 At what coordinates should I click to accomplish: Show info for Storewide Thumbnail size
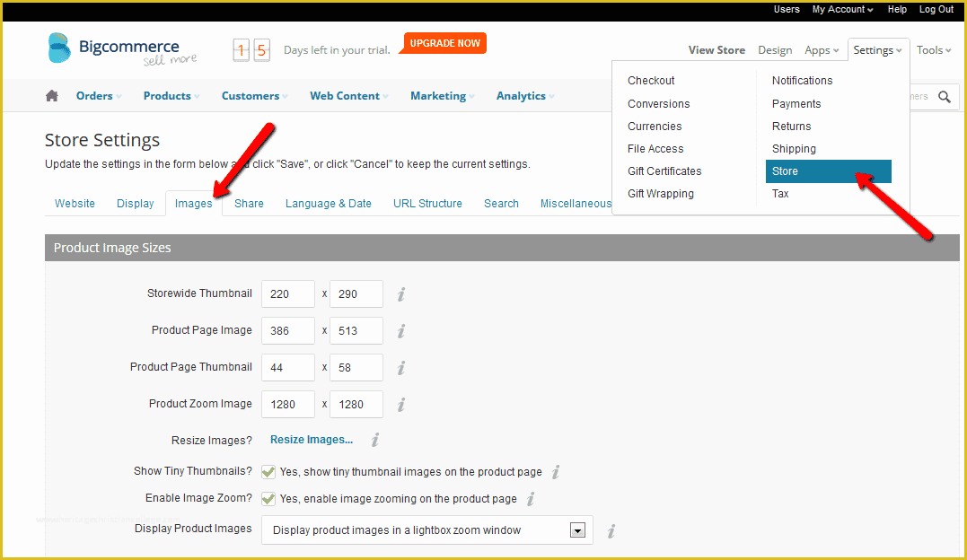401,294
